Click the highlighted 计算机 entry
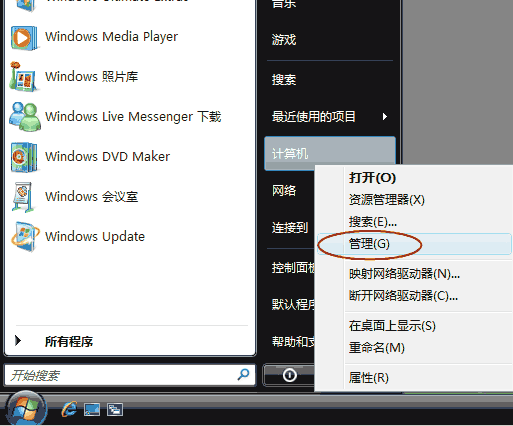Viewport: 513px width, 426px height. click(330, 153)
